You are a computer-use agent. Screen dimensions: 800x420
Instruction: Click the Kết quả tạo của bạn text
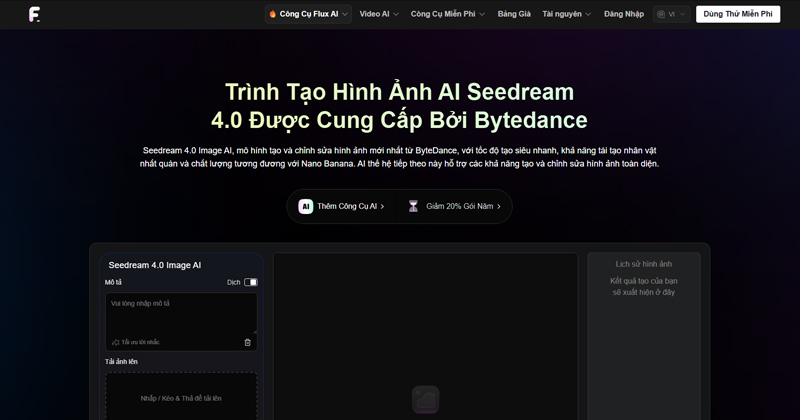coord(643,281)
